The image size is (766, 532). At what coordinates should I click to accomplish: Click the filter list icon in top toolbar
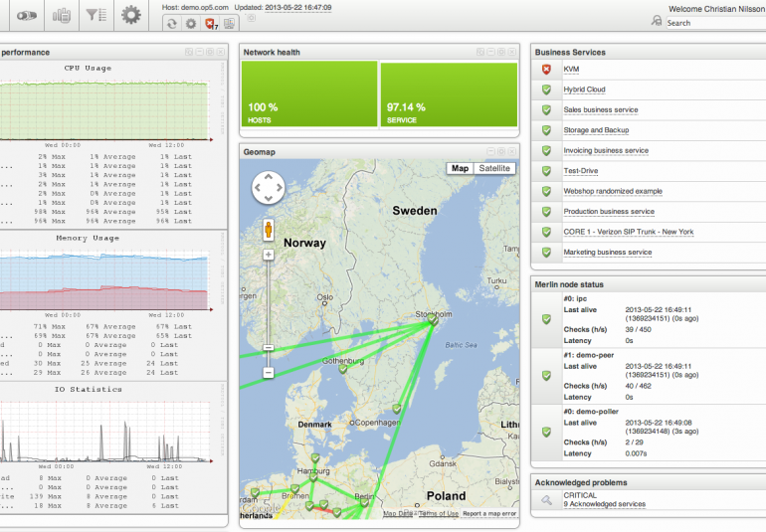96,15
